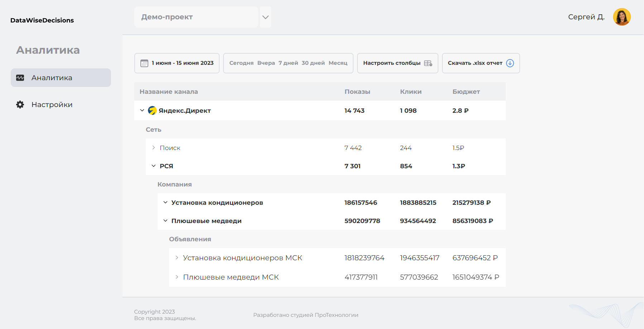This screenshot has height=329, width=644.
Task: Expand the Плюшевые медведи МСК ad
Action: coord(177,277)
